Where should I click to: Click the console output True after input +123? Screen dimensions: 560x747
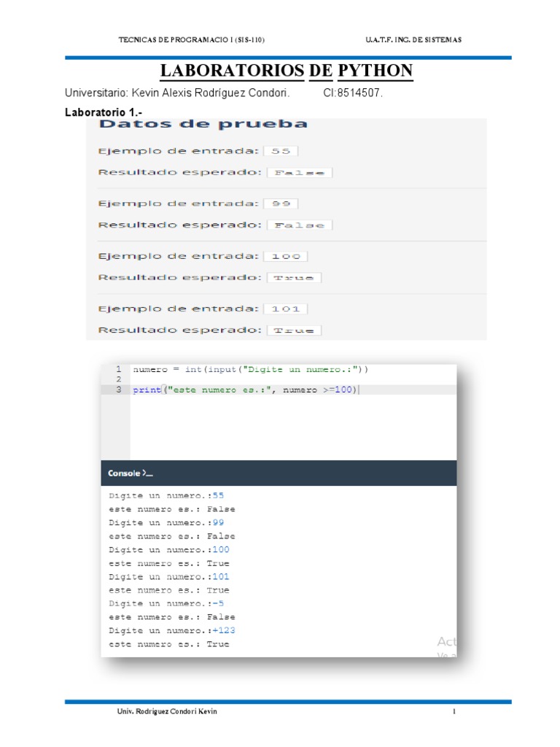pyautogui.click(x=218, y=644)
